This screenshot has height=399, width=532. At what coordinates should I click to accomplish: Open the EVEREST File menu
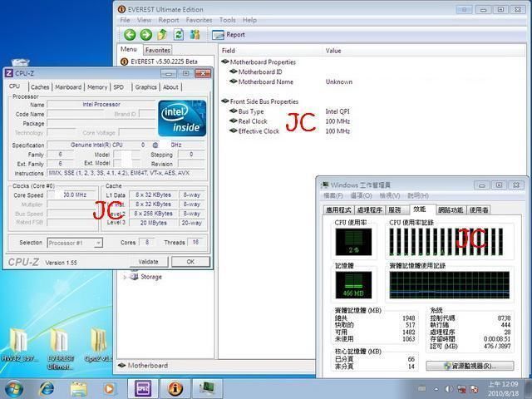tap(125, 20)
